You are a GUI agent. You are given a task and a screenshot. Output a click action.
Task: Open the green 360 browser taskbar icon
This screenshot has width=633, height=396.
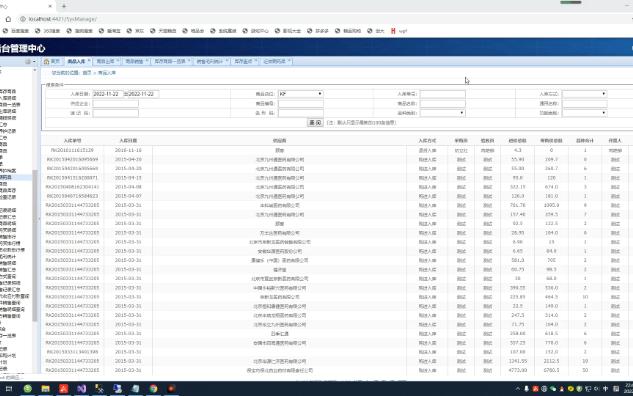27,388
